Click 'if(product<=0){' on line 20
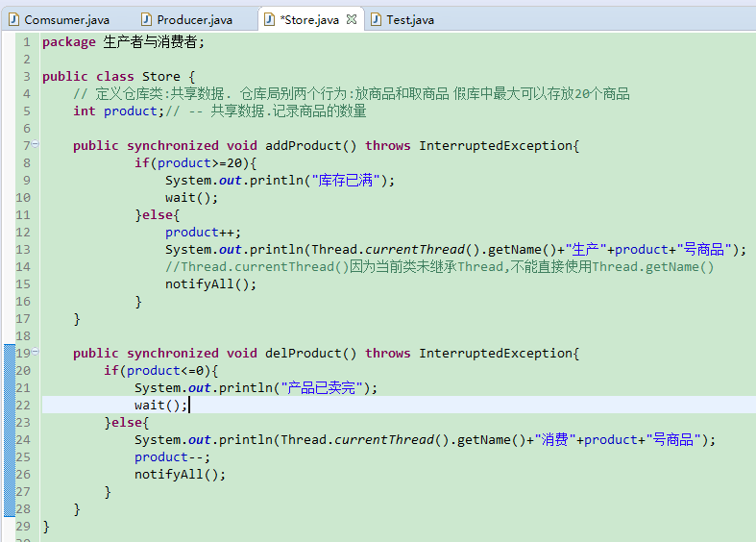This screenshot has height=542, width=756. point(161,370)
